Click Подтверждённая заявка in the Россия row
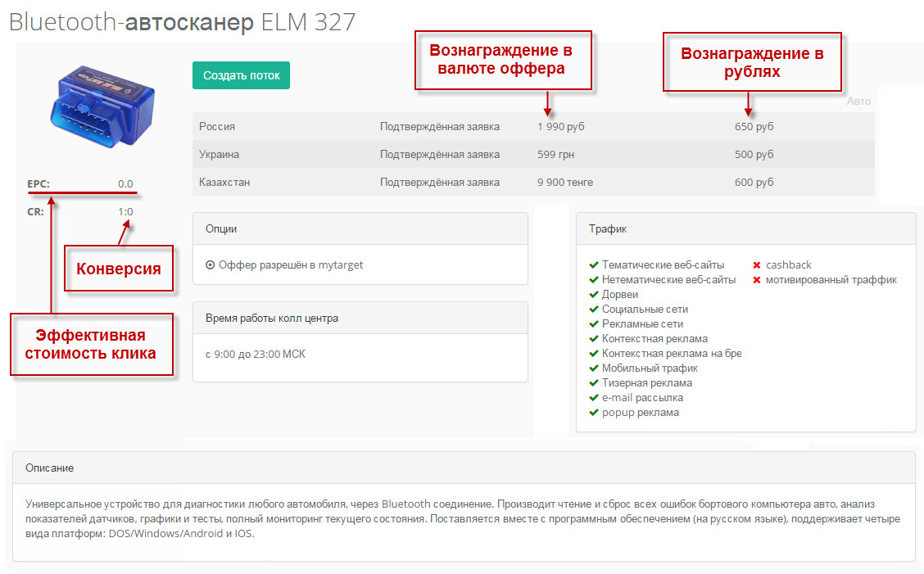 pyautogui.click(x=440, y=127)
